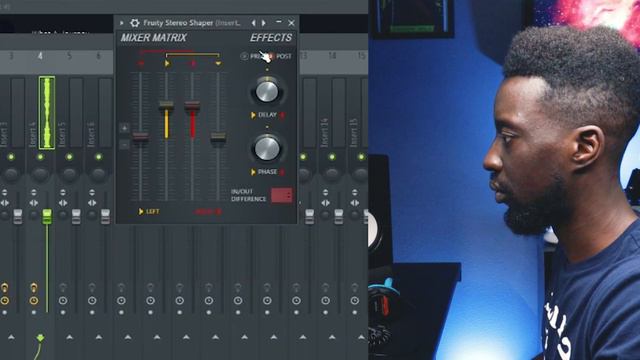
Task: Mute Insert 14 with its green LED
Action: click(x=332, y=157)
